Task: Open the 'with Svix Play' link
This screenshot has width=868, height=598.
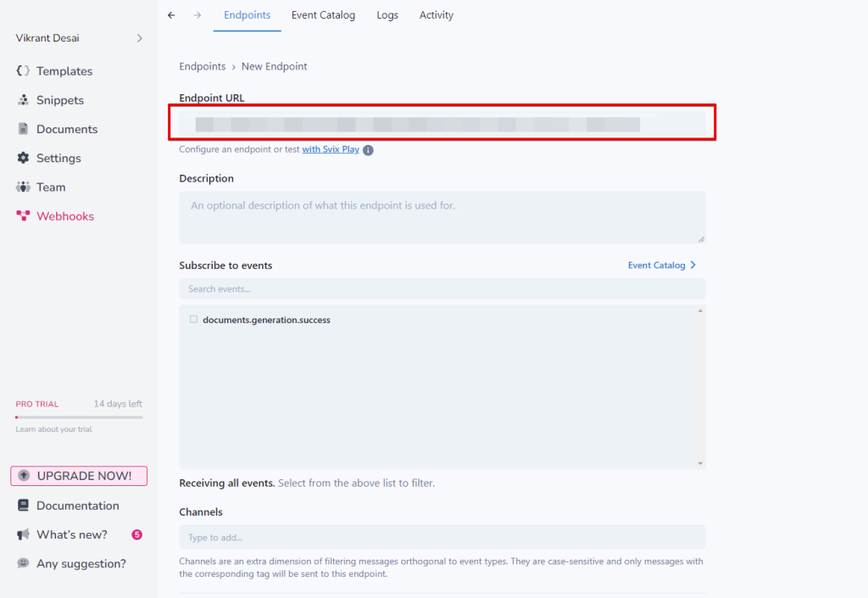Action: [331, 150]
